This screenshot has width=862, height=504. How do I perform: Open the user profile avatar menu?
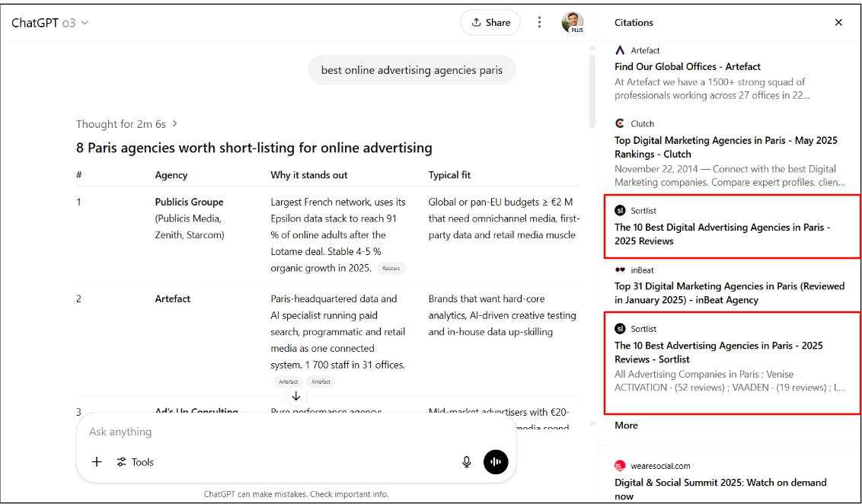tap(573, 22)
